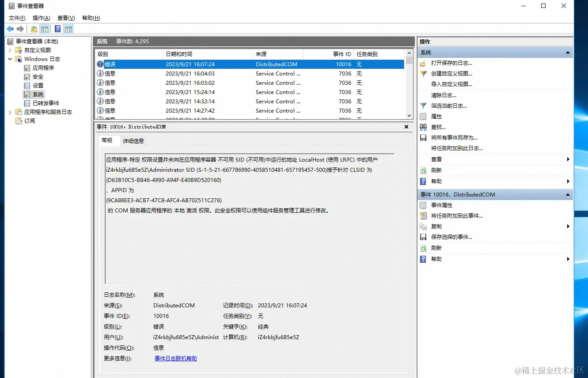
Task: Open the 事件日志联机帮助 link
Action: click(176, 359)
